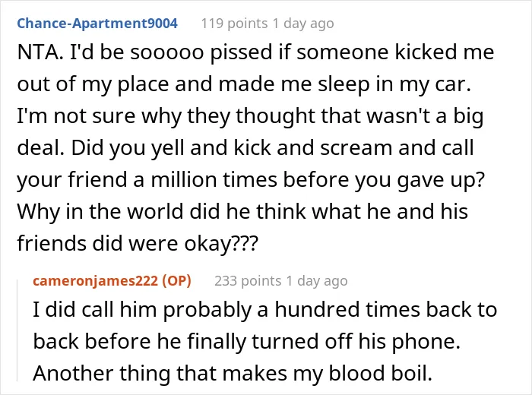Click the word 'NTA.' in the comment
The image size is (532, 395).
40,52
